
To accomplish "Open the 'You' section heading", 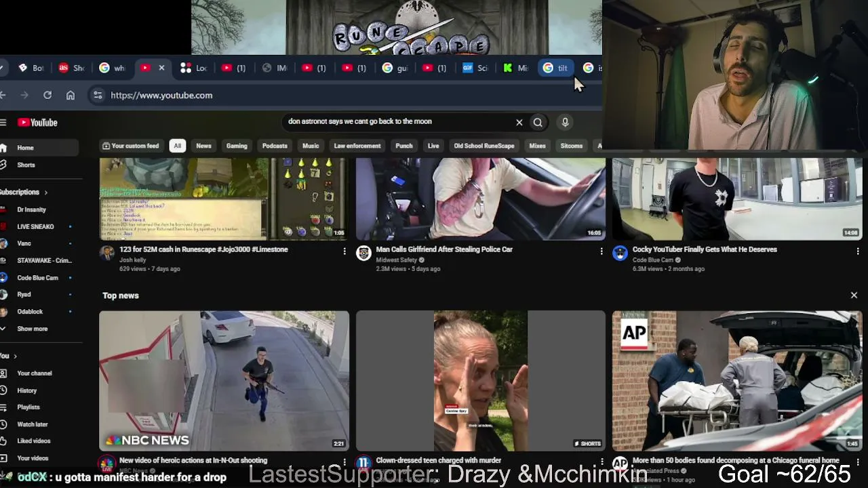I will pyautogui.click(x=8, y=356).
